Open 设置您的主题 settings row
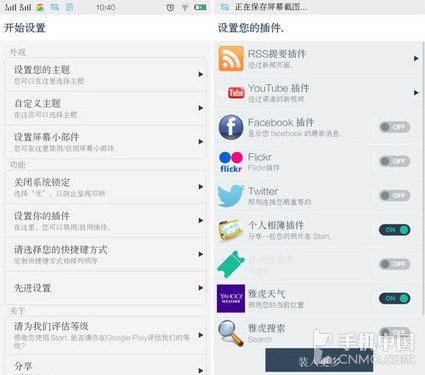Screen dimensions: 425x375 [105, 75]
